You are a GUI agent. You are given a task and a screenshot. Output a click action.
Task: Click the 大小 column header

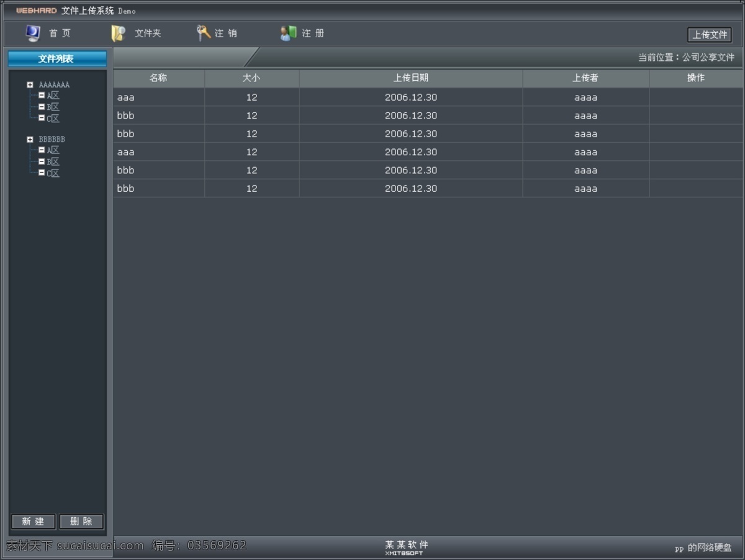(251, 78)
